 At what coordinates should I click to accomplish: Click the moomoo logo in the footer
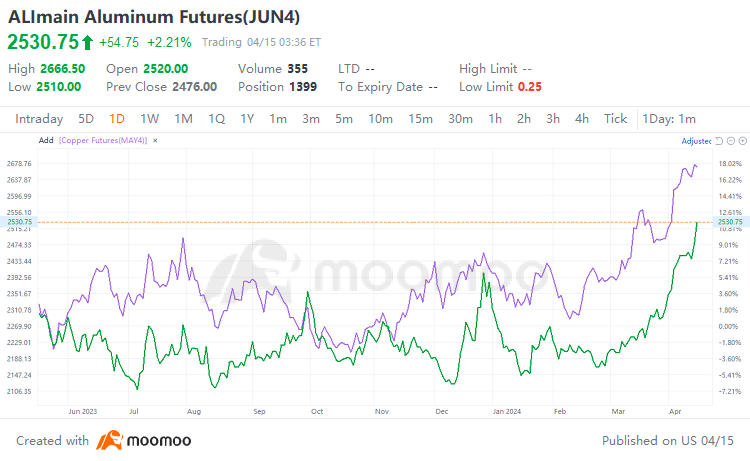click(x=143, y=440)
